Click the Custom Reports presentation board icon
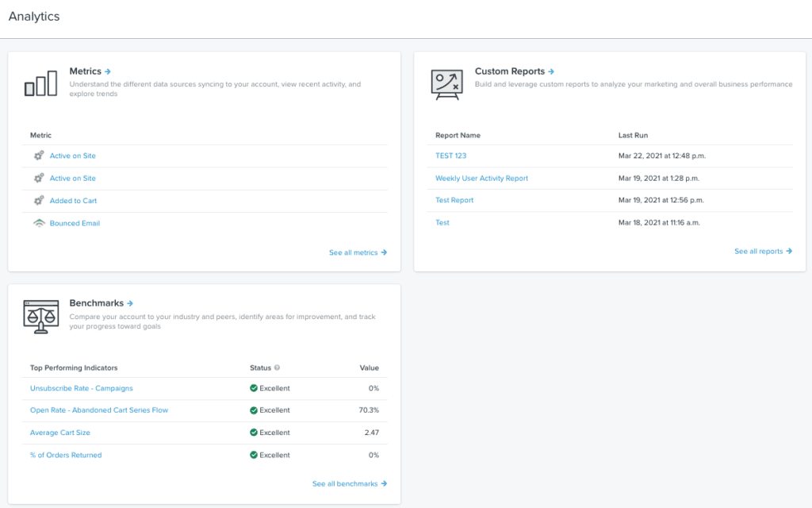Screen dimensions: 812x508 [x=446, y=84]
